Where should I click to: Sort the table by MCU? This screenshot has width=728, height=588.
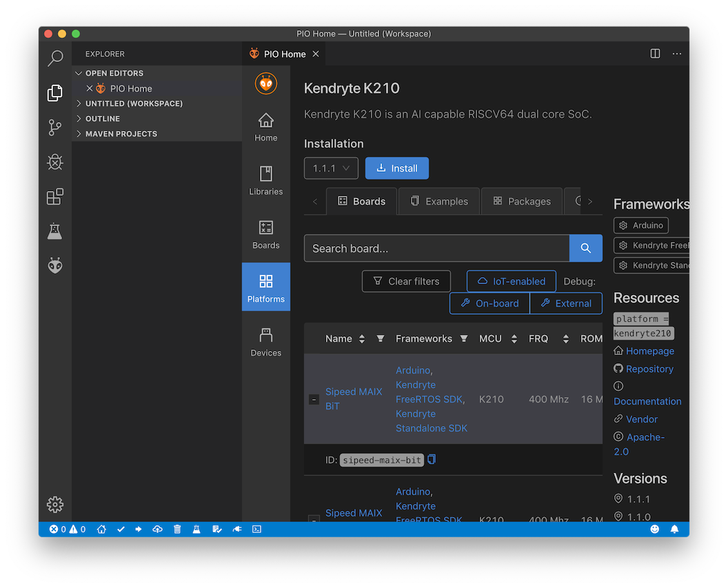tap(514, 338)
